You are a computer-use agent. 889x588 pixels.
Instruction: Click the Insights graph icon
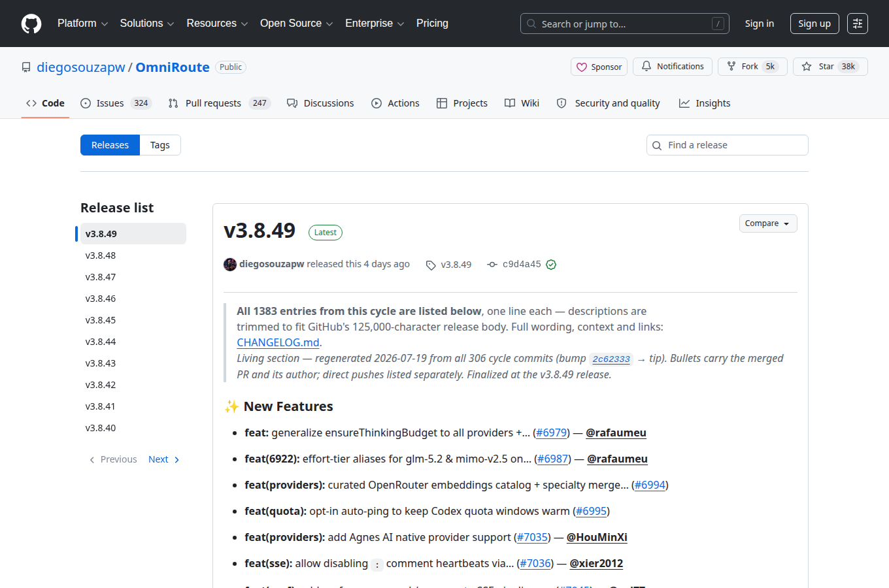pyautogui.click(x=684, y=103)
